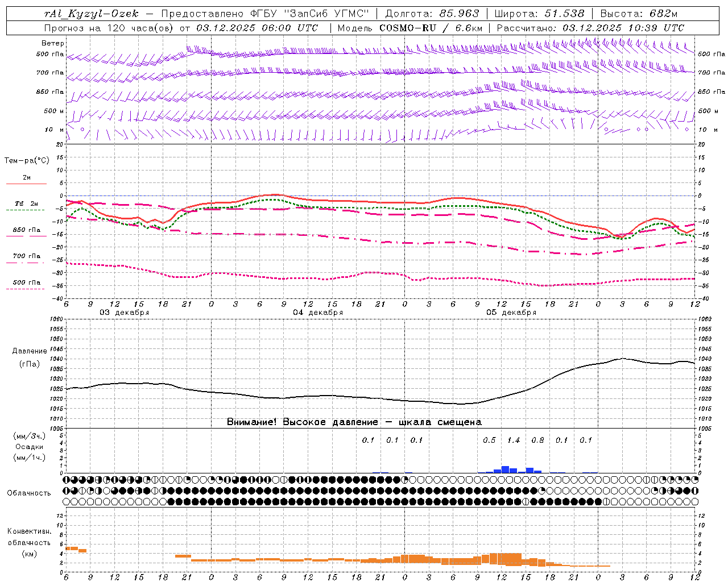This screenshot has height=582, width=728.
Task: Click the Осадки precipitation panel label
Action: point(30,447)
